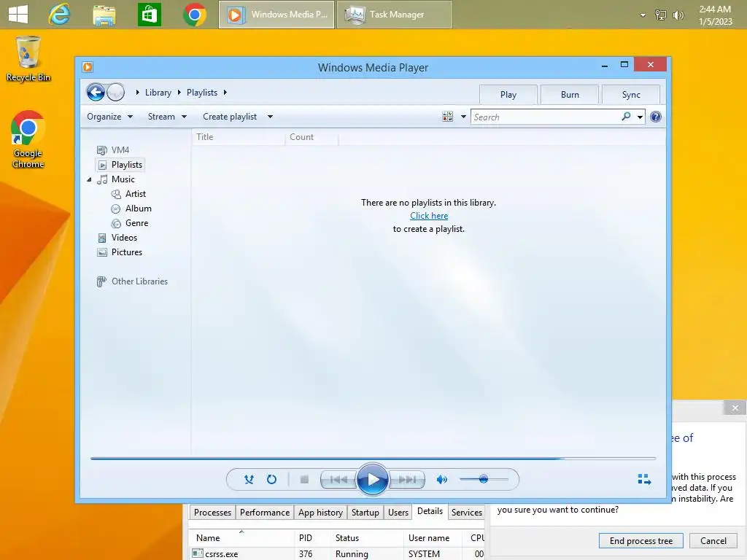Select the Recycle Bin desktop icon

tap(28, 60)
